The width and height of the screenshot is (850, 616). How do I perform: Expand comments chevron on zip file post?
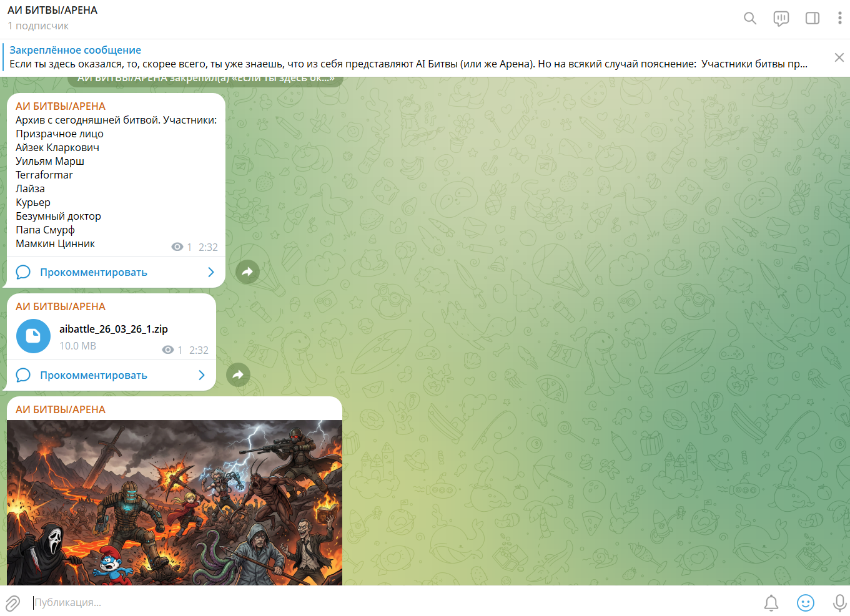[202, 375]
